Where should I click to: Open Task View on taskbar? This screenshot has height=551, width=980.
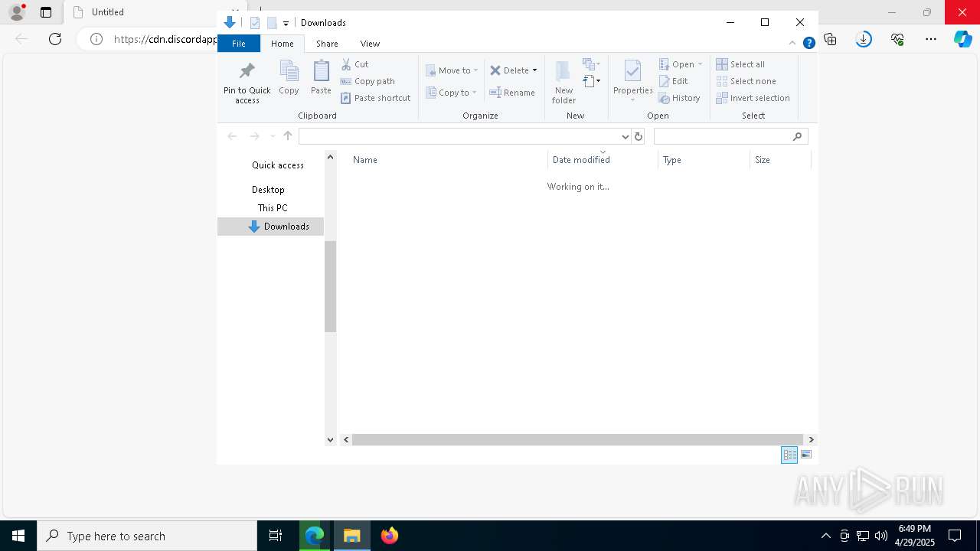click(276, 536)
